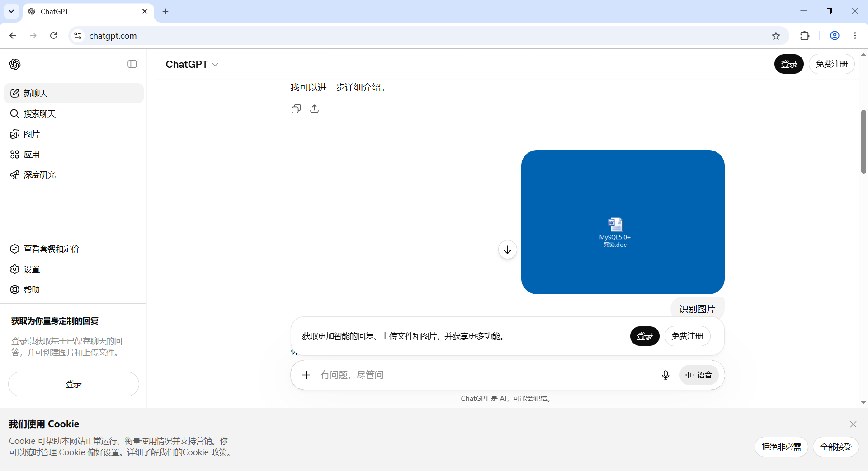Click the microphone dictation icon

(665, 375)
